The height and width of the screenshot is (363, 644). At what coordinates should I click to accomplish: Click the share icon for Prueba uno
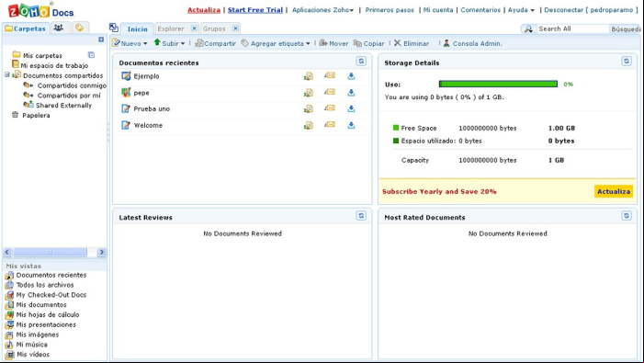pyautogui.click(x=308, y=108)
